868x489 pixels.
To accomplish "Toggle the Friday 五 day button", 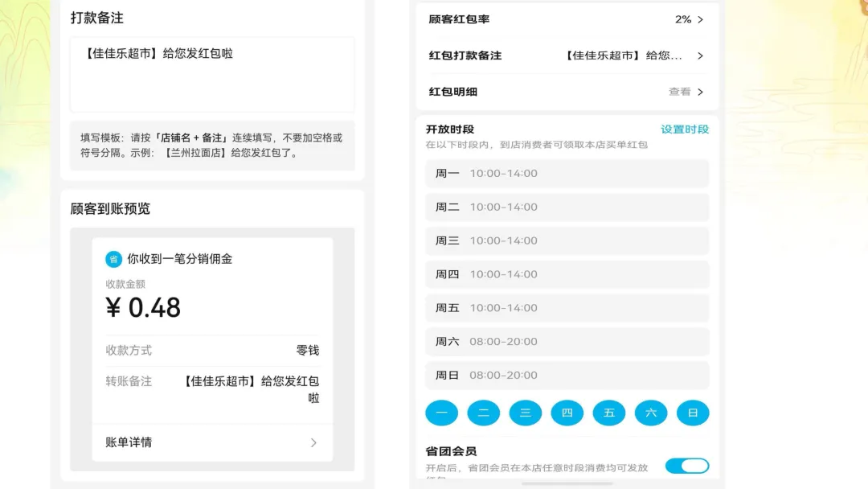I will click(x=609, y=413).
